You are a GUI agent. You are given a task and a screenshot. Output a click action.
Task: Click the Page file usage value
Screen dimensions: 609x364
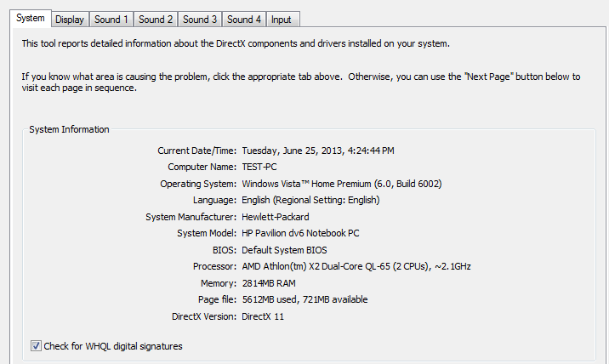click(304, 299)
